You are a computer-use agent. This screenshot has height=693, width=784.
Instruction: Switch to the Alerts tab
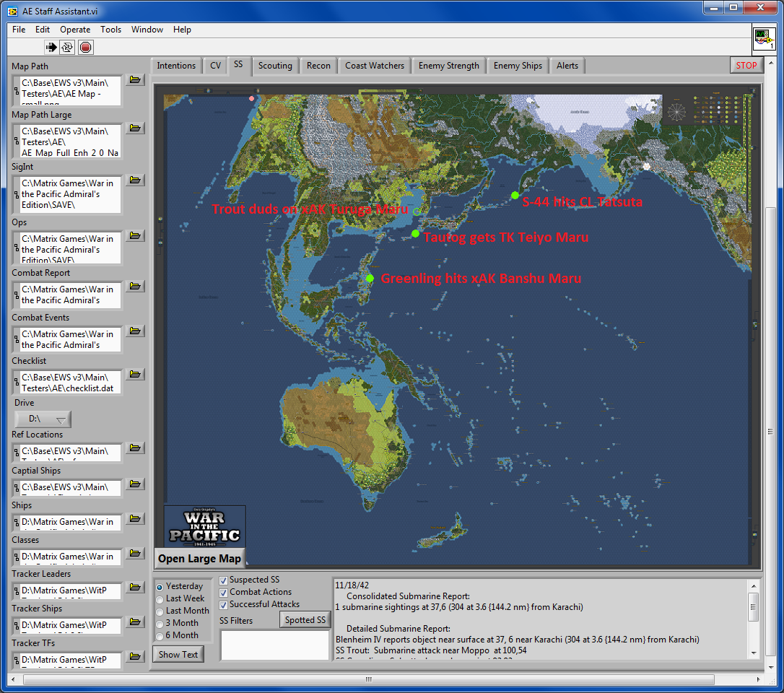567,66
